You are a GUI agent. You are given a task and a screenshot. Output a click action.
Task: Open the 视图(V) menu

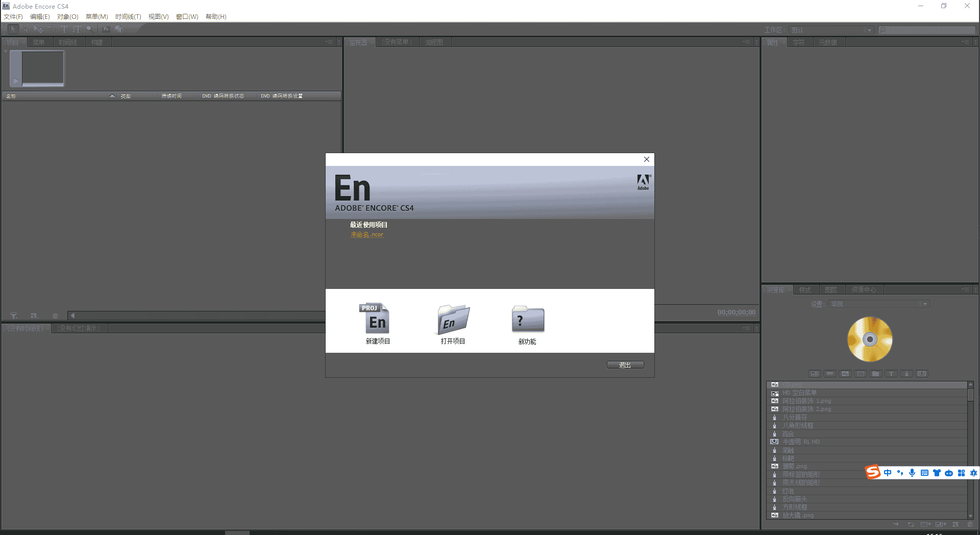(x=158, y=17)
